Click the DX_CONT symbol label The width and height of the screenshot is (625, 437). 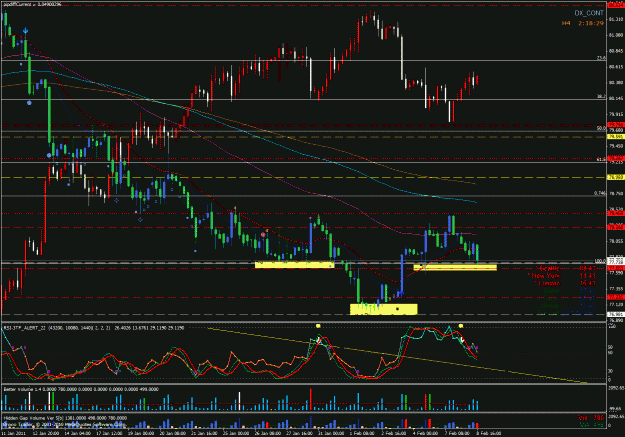589,13
